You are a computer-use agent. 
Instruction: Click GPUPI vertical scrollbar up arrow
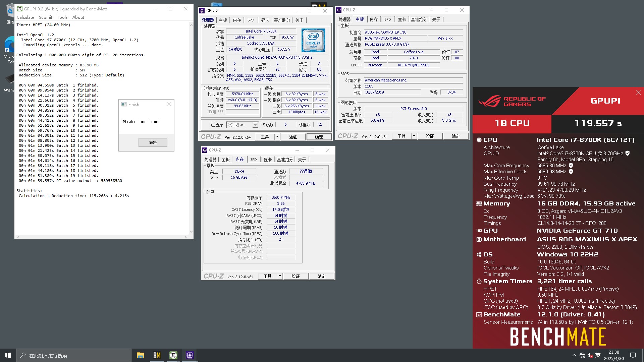[191, 25]
